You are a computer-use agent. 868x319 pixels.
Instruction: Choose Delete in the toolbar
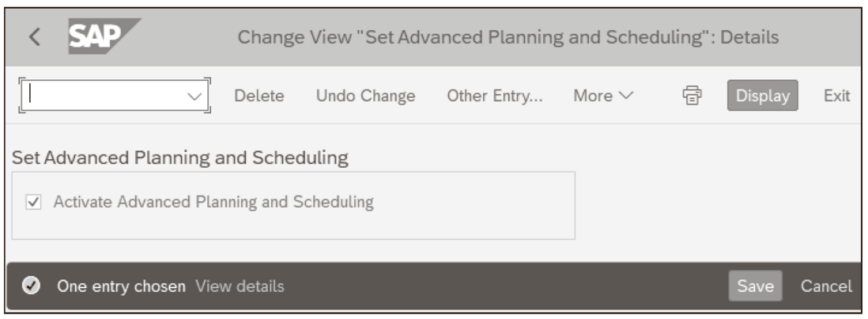259,96
